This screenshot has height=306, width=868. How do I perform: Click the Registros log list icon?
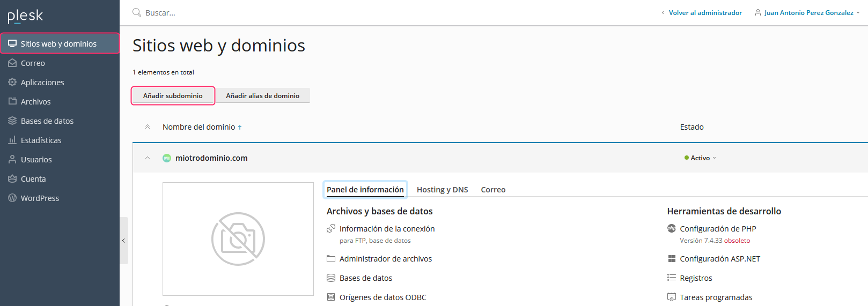point(671,278)
